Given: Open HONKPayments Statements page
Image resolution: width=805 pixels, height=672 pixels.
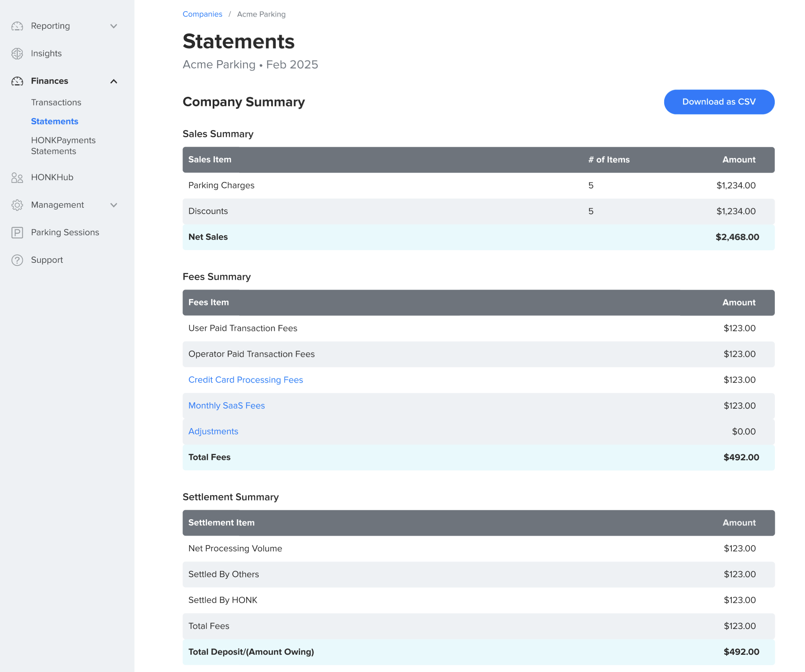Looking at the screenshot, I should pos(63,146).
